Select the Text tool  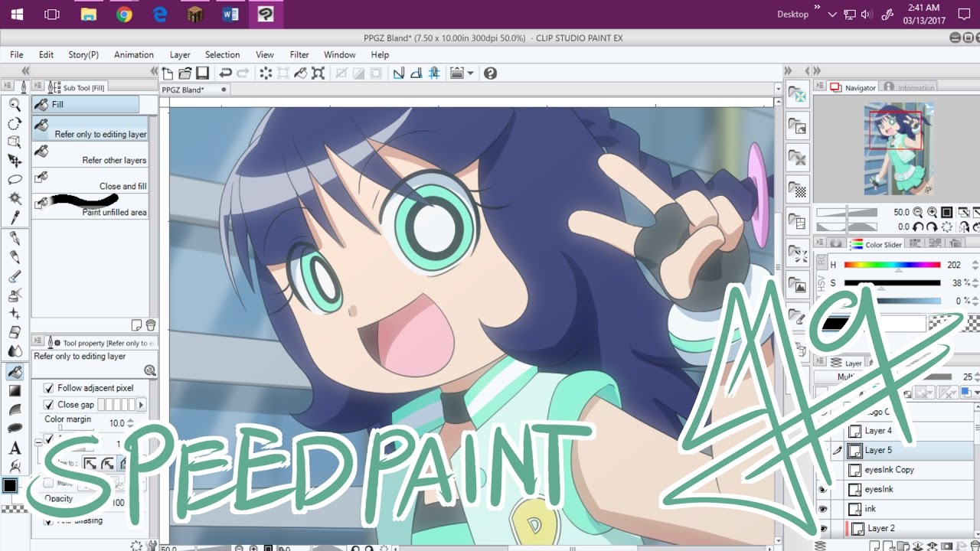point(15,448)
